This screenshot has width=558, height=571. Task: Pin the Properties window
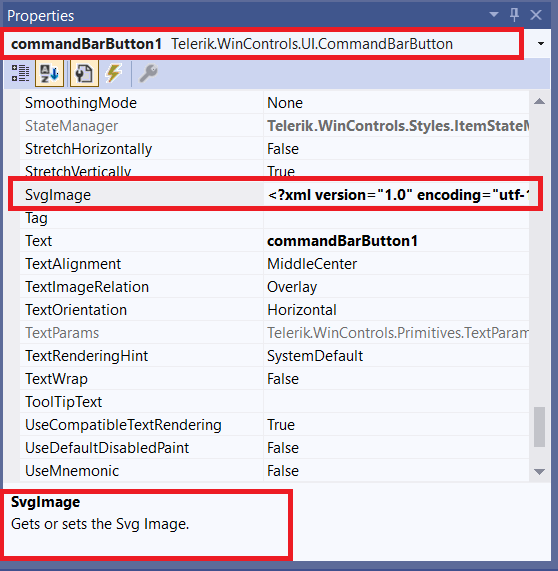514,15
